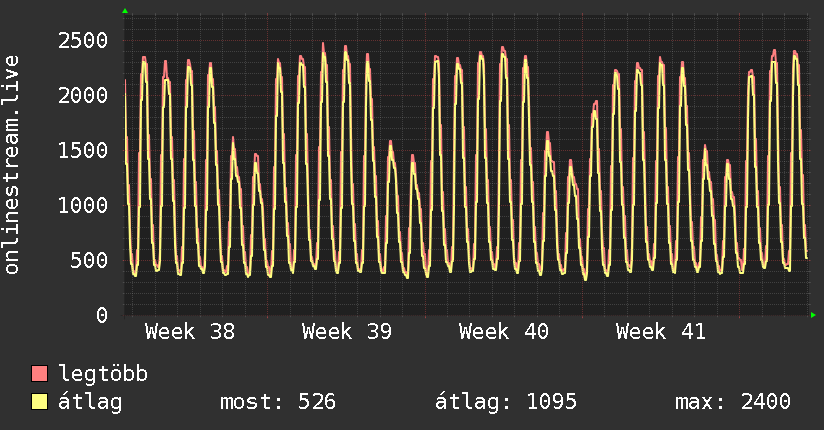Click the 500 y-axis label
Screen dimensions: 824x430
(x=89, y=260)
